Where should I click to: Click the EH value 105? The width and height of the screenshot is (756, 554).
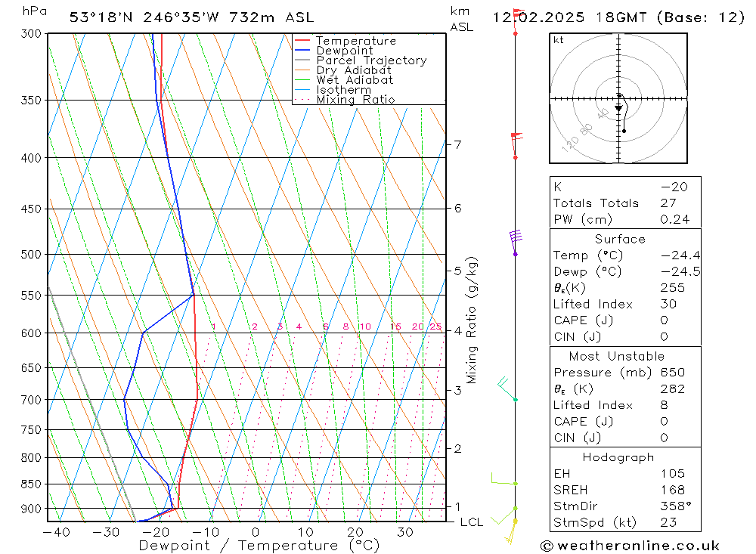coord(673,473)
